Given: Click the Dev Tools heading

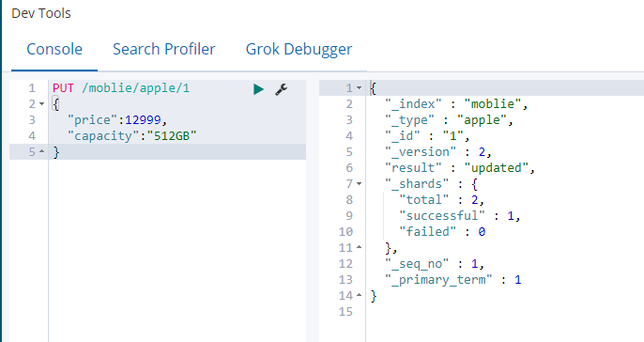Looking at the screenshot, I should pyautogui.click(x=41, y=13).
